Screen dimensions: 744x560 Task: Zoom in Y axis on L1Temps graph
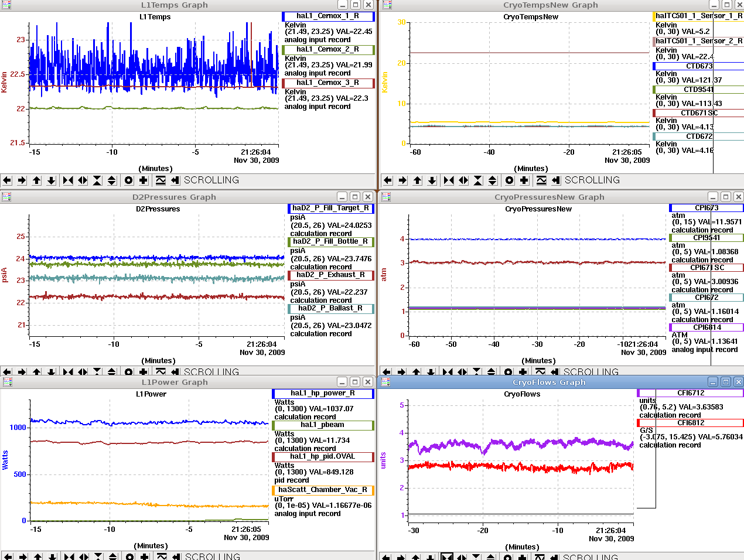97,180
